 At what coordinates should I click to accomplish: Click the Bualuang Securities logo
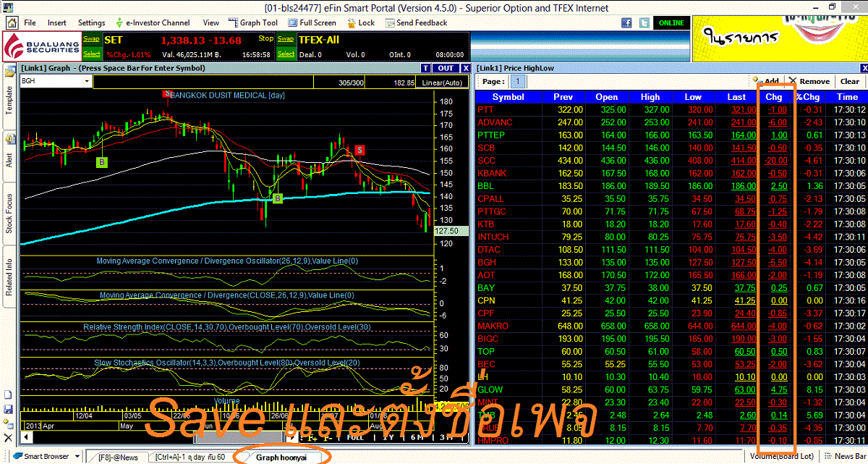click(42, 47)
